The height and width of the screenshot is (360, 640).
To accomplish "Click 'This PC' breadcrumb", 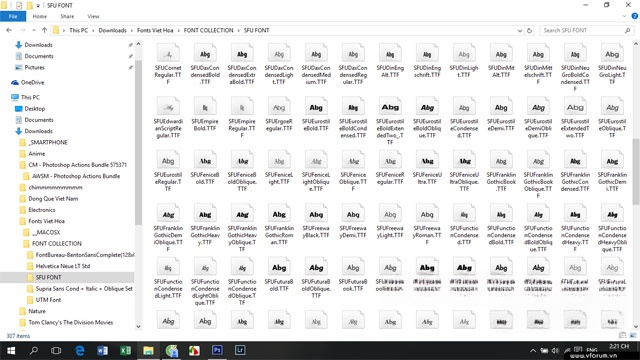I will (78, 30).
